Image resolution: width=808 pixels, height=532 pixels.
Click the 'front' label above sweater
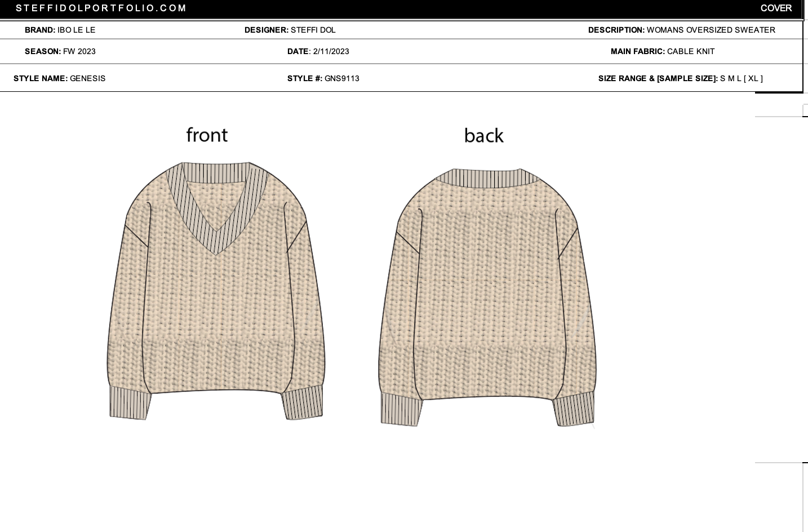pyautogui.click(x=207, y=135)
